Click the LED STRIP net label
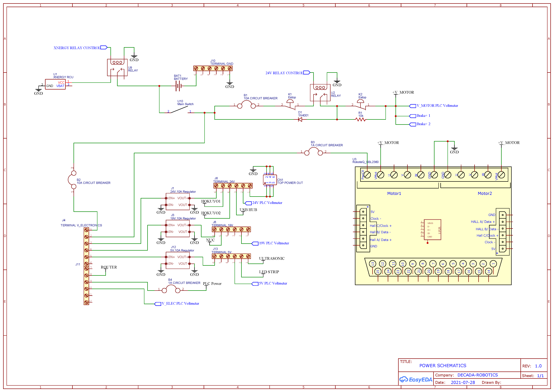 269,272
